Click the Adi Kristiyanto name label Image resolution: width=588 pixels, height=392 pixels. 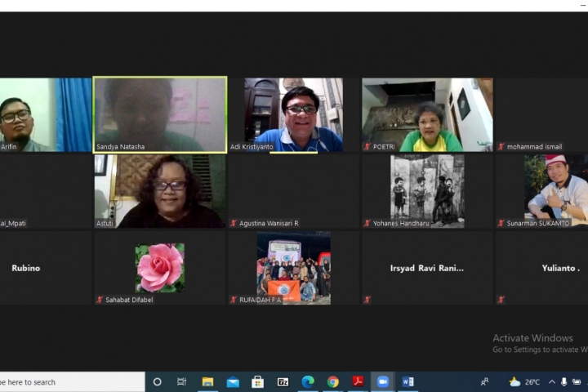click(x=252, y=147)
